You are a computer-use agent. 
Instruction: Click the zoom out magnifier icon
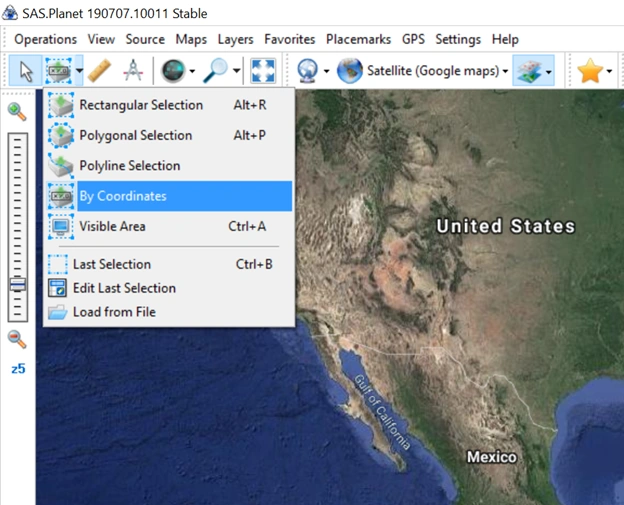(17, 339)
